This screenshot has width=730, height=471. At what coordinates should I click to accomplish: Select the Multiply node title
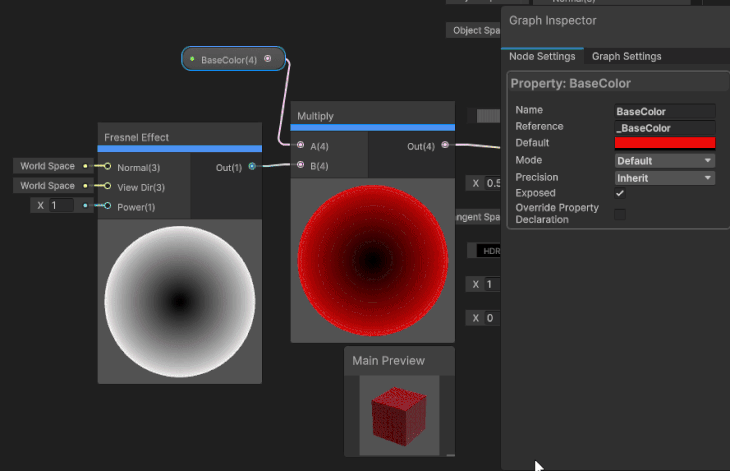coord(315,116)
